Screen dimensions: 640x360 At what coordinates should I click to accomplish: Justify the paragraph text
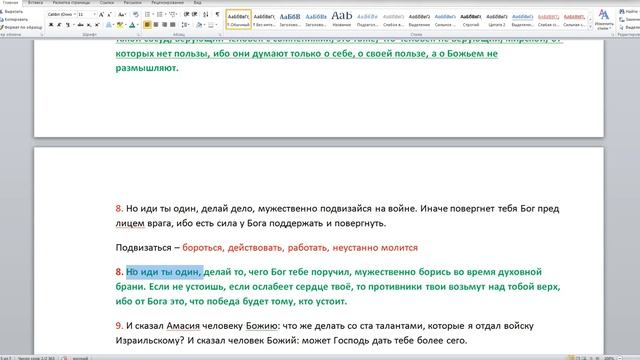tap(173, 25)
